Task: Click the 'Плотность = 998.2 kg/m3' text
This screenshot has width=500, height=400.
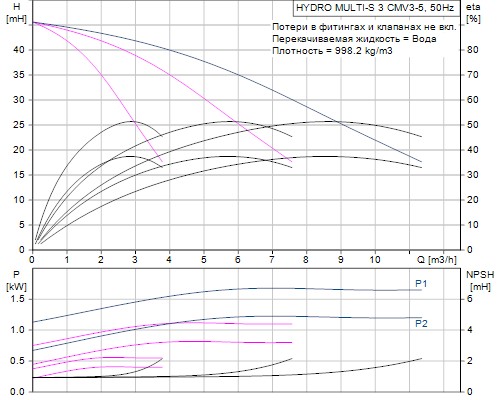Action: click(x=332, y=51)
